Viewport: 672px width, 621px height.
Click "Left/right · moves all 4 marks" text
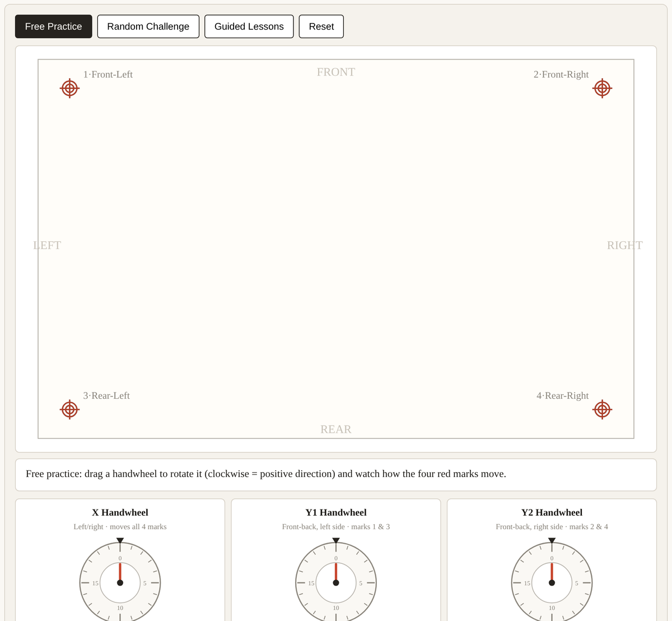point(120,527)
